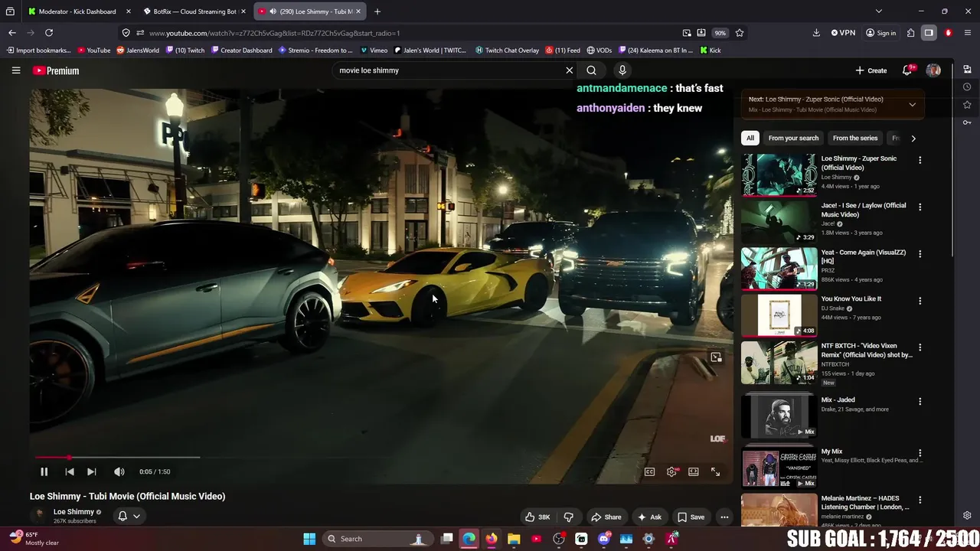Screen dimensions: 980x551
Task: Open the Creator Dashboard bookmark
Action: [x=241, y=51]
